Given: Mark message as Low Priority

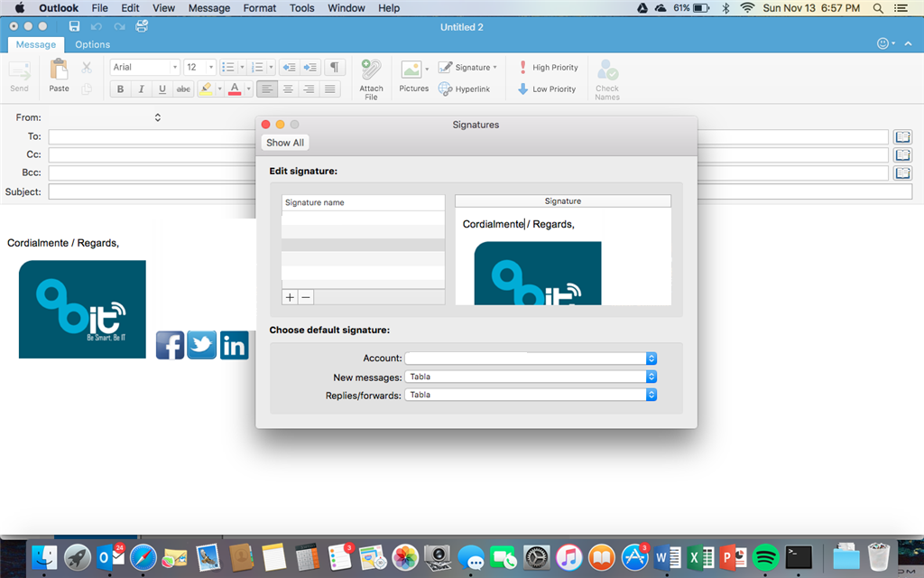Looking at the screenshot, I should (x=546, y=89).
